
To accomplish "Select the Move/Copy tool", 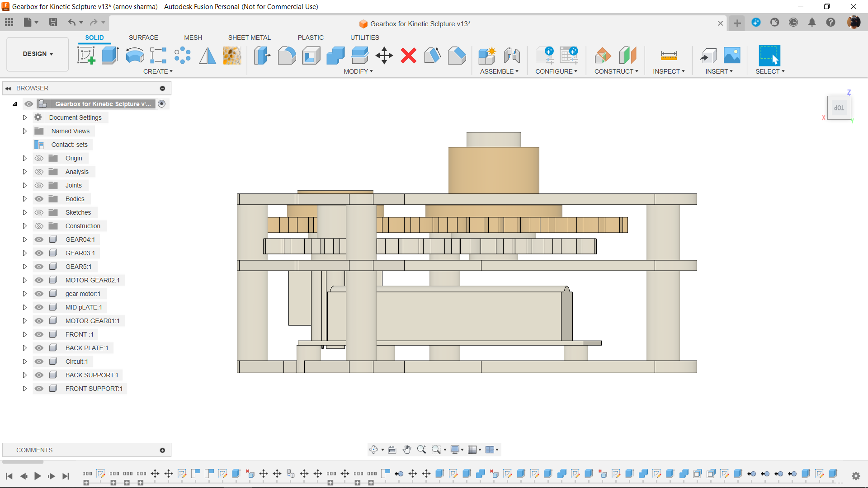I will [384, 55].
